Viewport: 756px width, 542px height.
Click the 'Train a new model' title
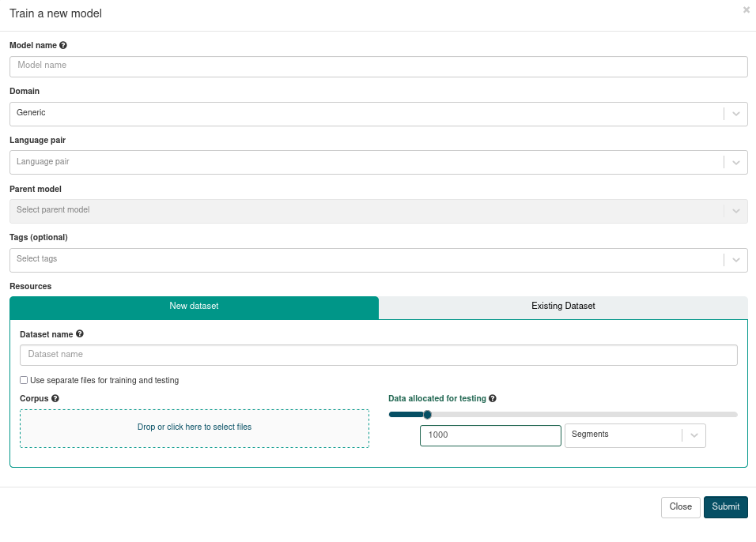(x=55, y=13)
